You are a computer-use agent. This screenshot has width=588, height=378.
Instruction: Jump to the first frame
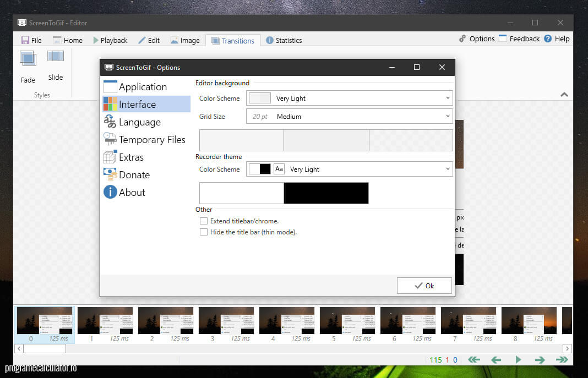click(474, 360)
